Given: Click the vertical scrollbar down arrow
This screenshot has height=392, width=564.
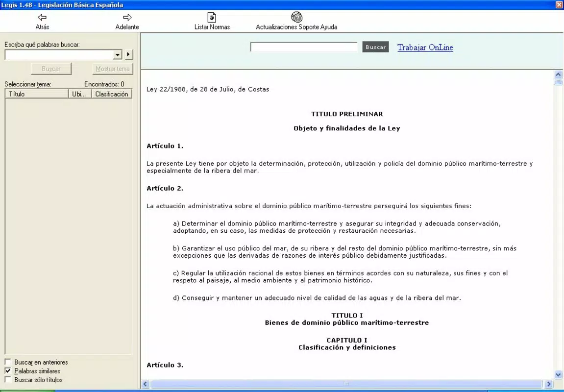Looking at the screenshot, I should click(558, 375).
